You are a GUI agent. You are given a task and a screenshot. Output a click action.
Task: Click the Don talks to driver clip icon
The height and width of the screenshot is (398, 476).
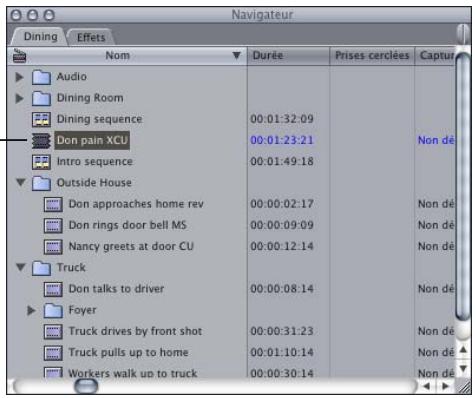pos(53,289)
